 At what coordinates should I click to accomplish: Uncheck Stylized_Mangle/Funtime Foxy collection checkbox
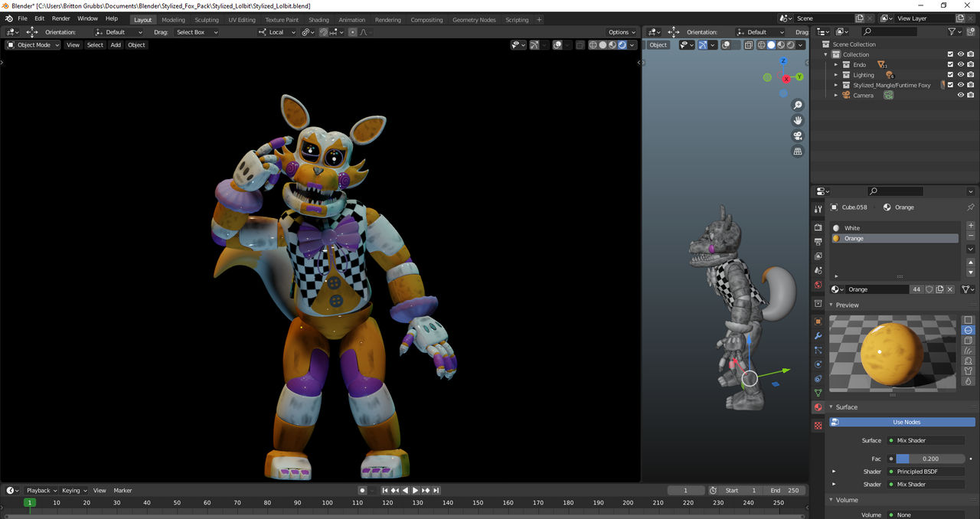950,85
